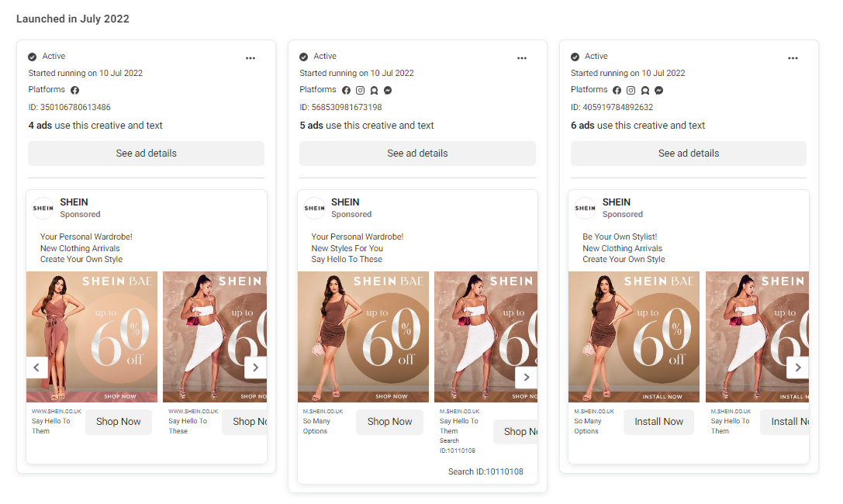Open white skirt carousel image in first ad

215,337
